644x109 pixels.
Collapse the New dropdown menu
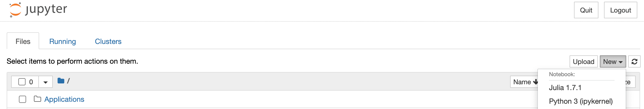(x=613, y=61)
